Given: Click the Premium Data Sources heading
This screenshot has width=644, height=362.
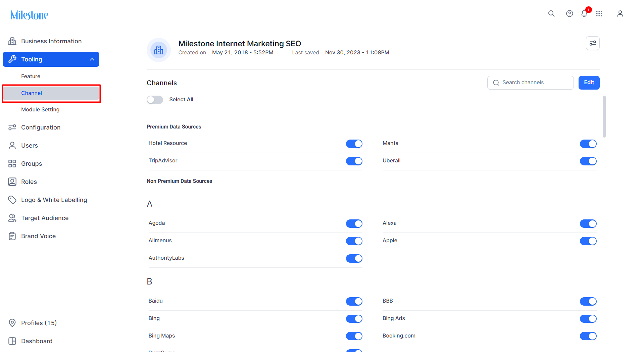Looking at the screenshot, I should point(174,126).
